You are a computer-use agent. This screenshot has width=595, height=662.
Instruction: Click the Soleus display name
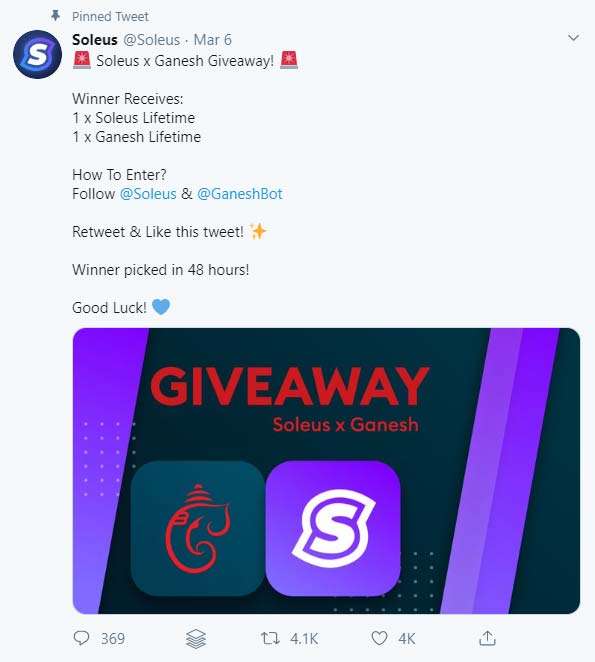pyautogui.click(x=95, y=40)
